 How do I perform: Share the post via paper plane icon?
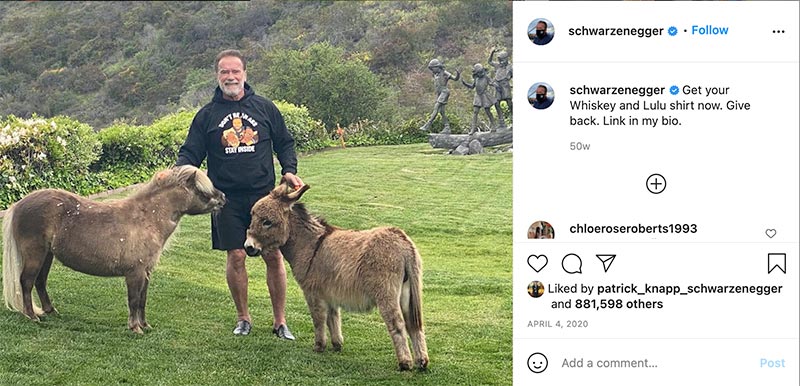(x=606, y=263)
